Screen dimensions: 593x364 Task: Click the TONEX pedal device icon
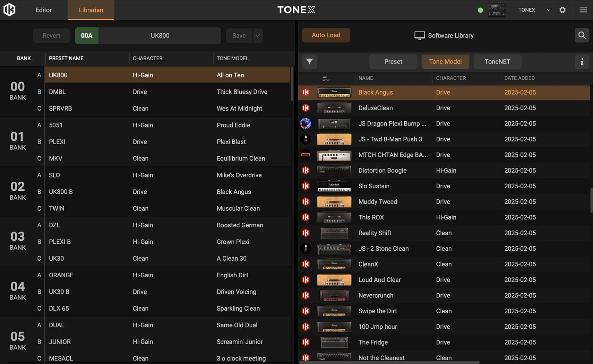[x=496, y=10]
